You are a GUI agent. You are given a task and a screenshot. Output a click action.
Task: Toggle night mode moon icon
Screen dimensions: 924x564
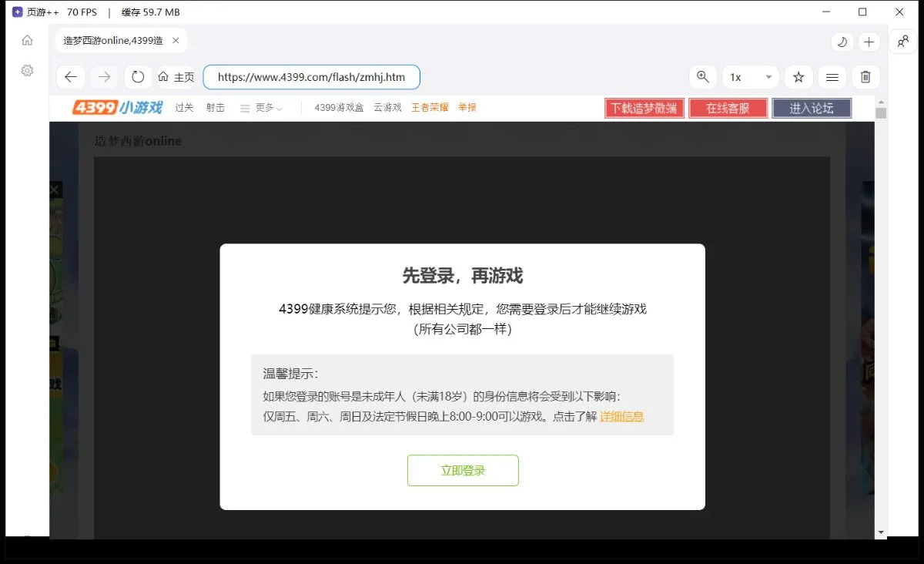pyautogui.click(x=842, y=42)
